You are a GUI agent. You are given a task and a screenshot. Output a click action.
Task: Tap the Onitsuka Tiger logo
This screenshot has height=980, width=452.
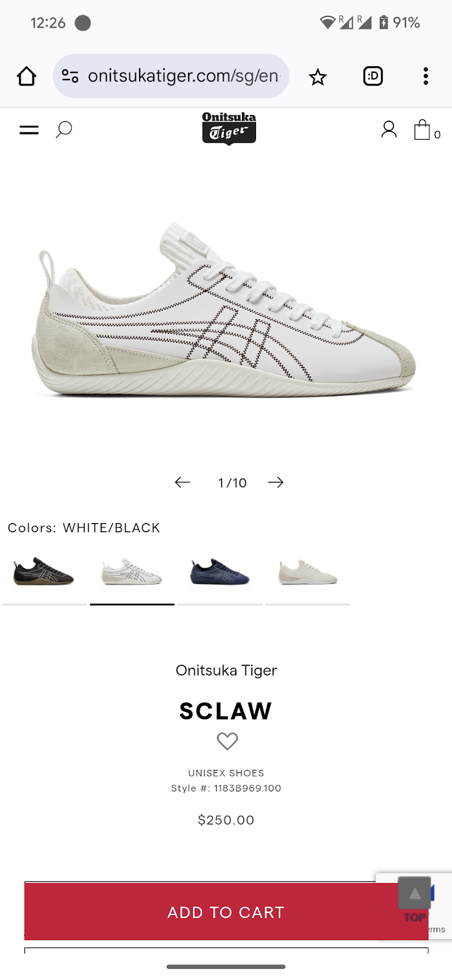coord(229,128)
